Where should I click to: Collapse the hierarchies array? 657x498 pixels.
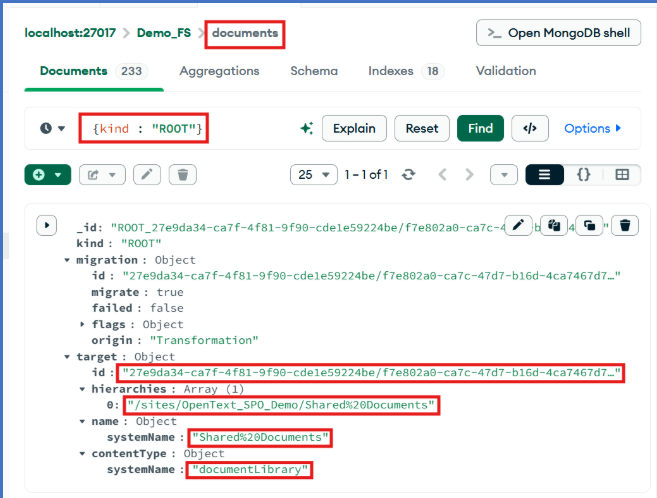(x=82, y=389)
